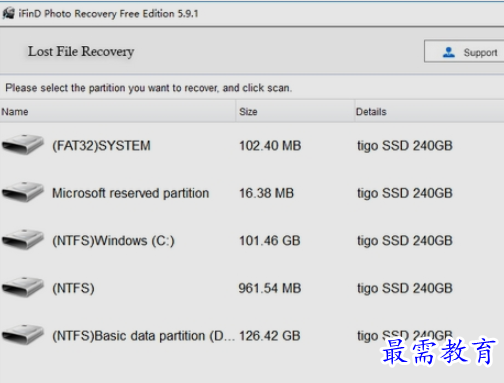This screenshot has width=504, height=383.
Task: Click the drive icon beside (FAT32)SYSTEM
Action: point(23,145)
